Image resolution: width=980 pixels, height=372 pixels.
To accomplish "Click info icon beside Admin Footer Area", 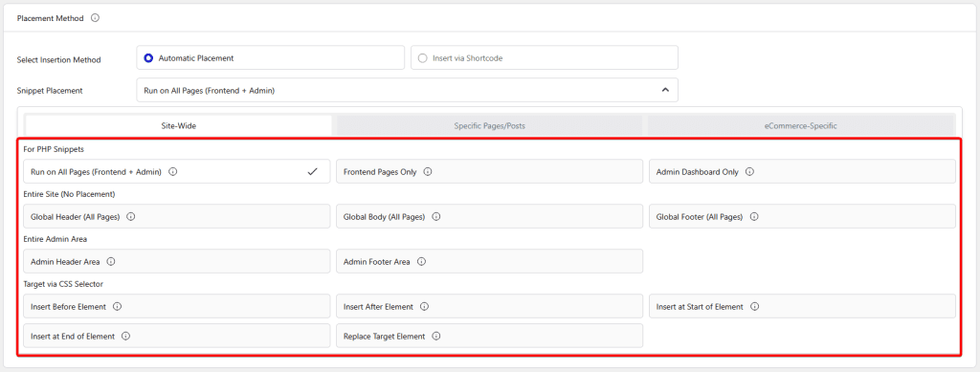I will tap(422, 261).
